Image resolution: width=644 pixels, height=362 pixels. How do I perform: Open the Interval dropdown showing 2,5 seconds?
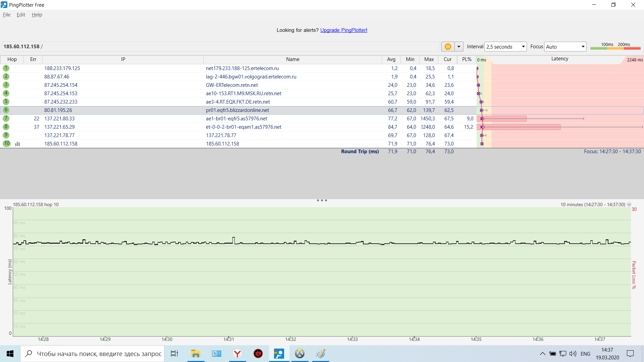(x=505, y=47)
